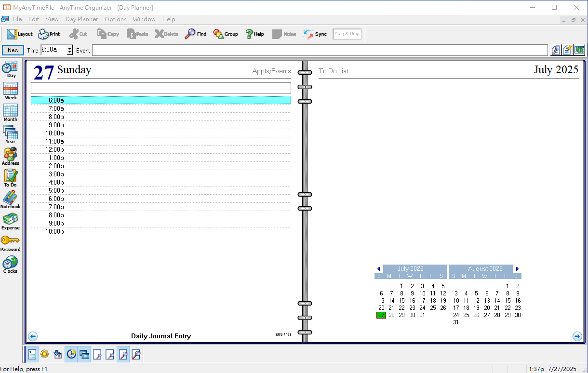Click the Delete X icon
Screen dimensions: 588x373
166,34
